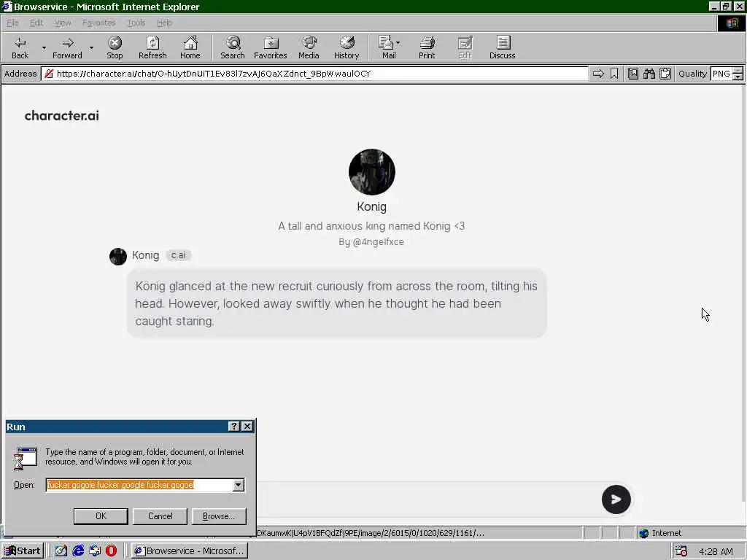Click the clipboard icon next to Quality

click(665, 74)
